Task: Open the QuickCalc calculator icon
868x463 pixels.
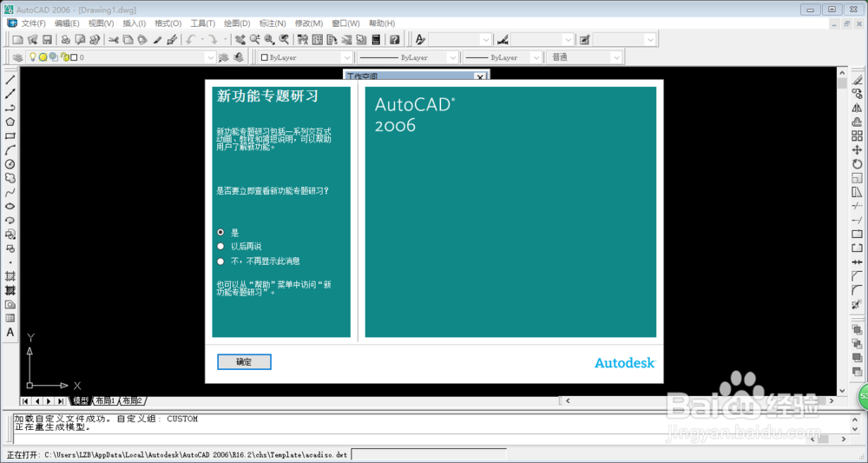Action: pyautogui.click(x=376, y=39)
